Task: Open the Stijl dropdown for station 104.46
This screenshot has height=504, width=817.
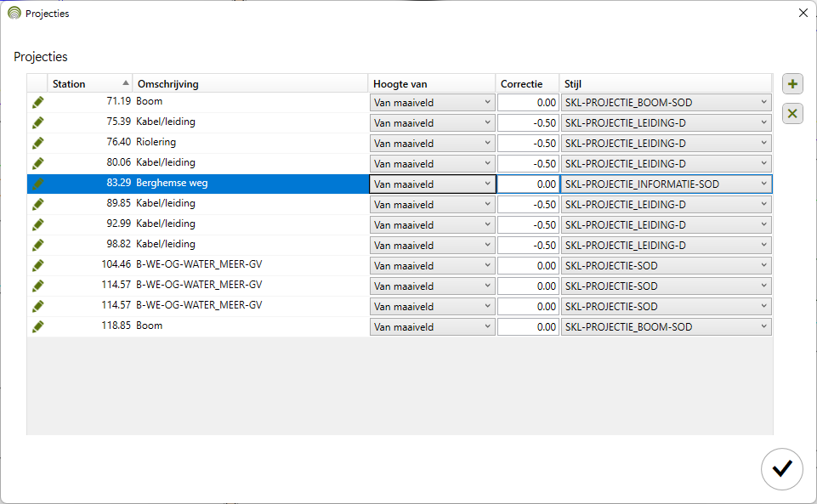Action: (666, 265)
